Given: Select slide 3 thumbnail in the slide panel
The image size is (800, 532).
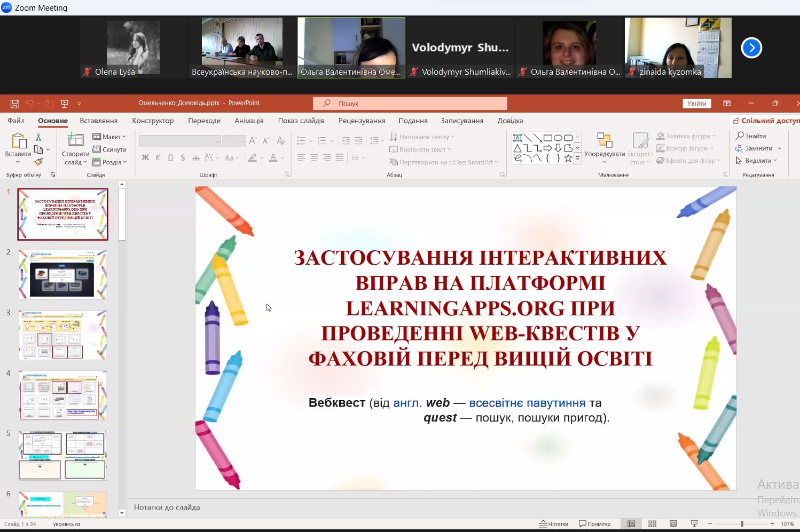Looking at the screenshot, I should 63,335.
